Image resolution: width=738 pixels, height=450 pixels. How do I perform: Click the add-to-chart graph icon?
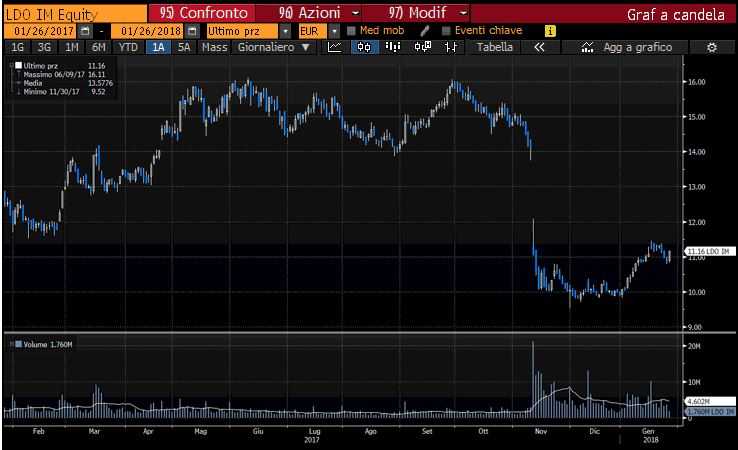click(587, 47)
